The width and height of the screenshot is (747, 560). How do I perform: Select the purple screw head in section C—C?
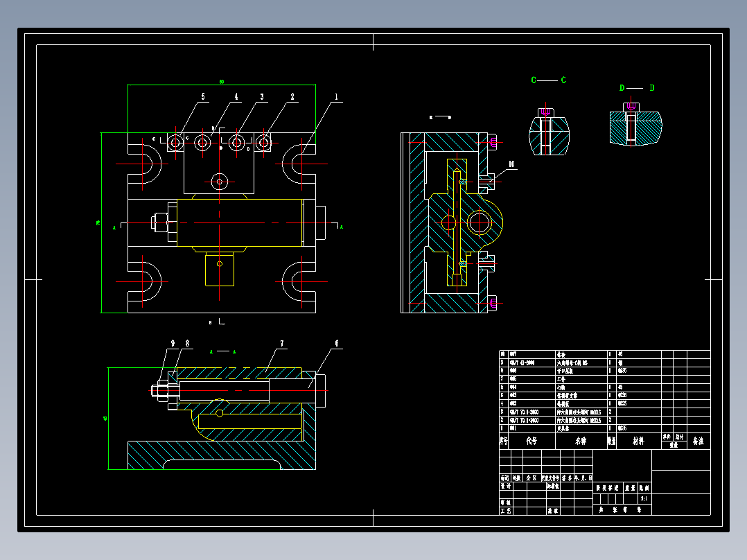coord(545,112)
